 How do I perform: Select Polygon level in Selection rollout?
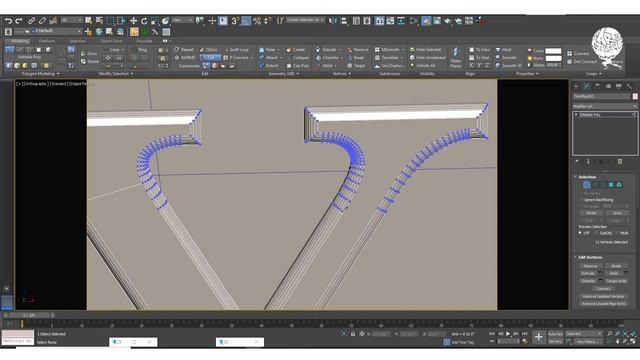pyautogui.click(x=611, y=185)
